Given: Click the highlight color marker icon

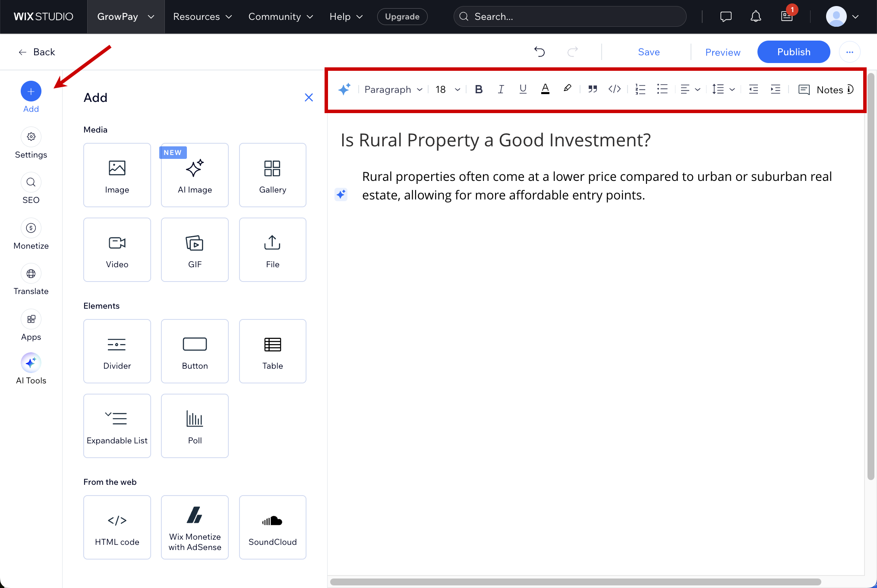Looking at the screenshot, I should pyautogui.click(x=567, y=89).
